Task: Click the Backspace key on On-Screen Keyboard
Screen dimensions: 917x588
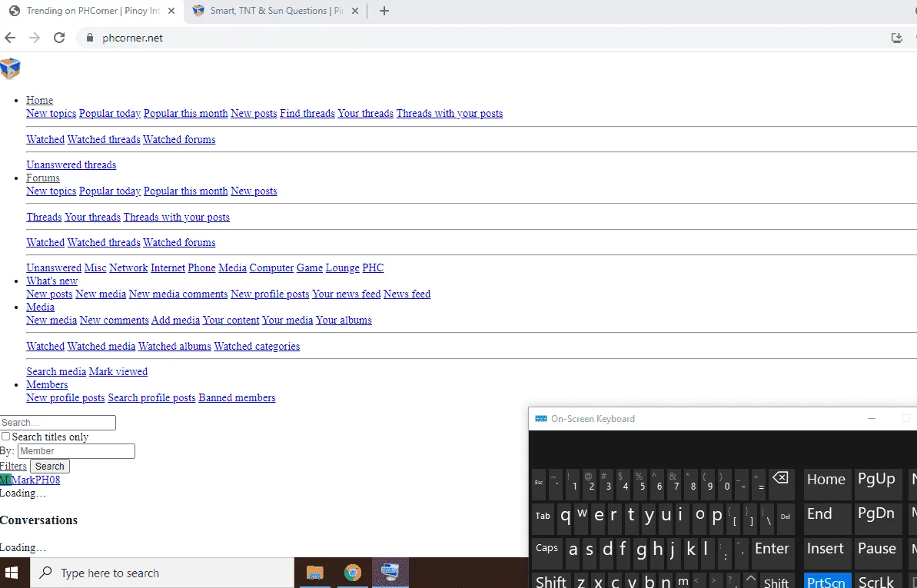Action: (x=780, y=484)
